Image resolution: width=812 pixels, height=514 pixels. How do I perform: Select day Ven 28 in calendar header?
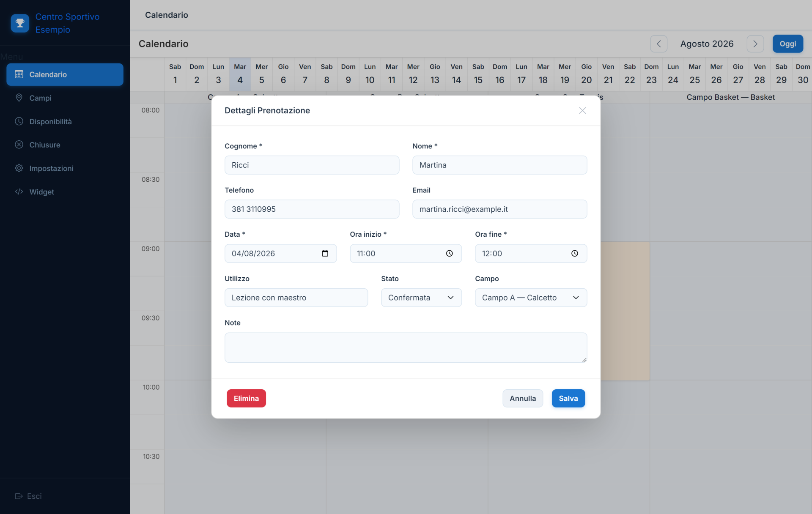760,74
